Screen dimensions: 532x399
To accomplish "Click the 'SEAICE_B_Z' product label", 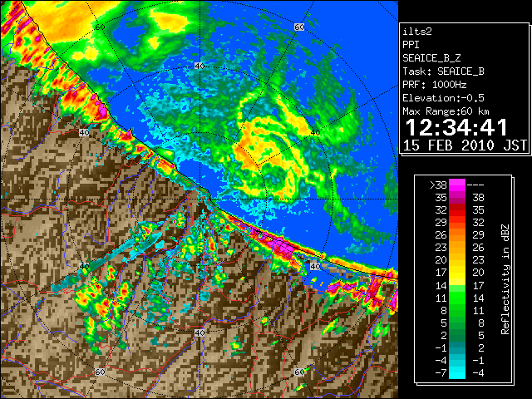I will click(431, 58).
